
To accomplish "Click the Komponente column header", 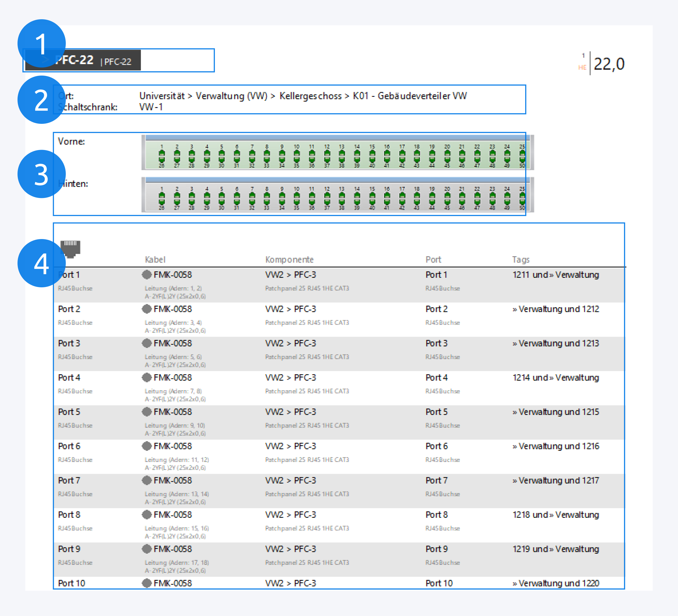I will 289,259.
